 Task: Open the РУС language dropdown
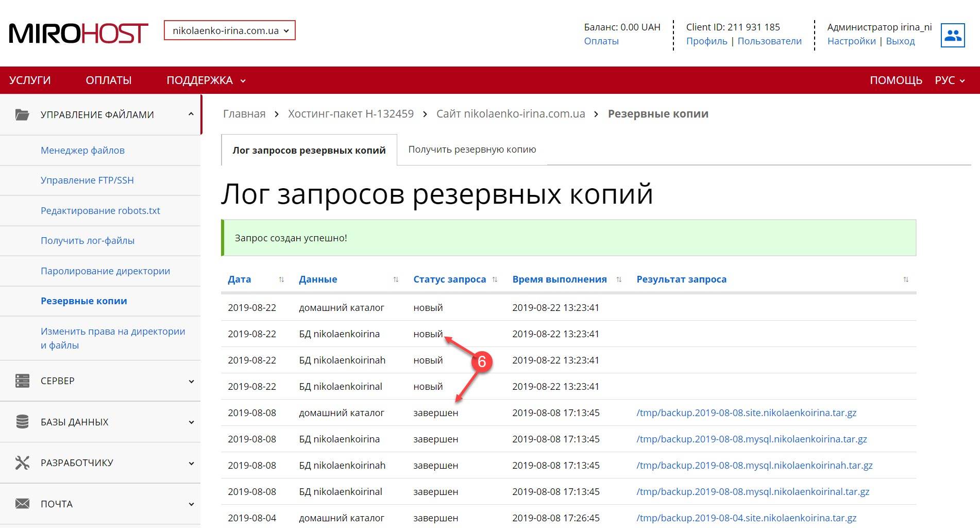pos(950,80)
